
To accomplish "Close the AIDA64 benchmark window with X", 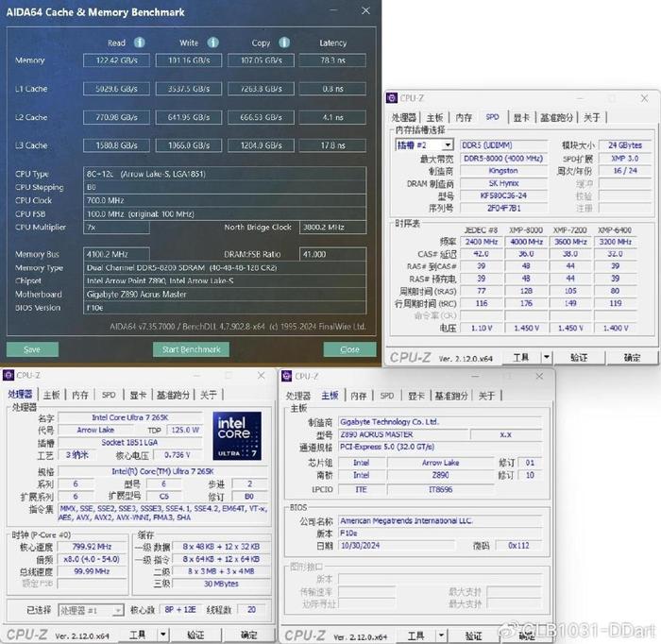I will [x=365, y=11].
